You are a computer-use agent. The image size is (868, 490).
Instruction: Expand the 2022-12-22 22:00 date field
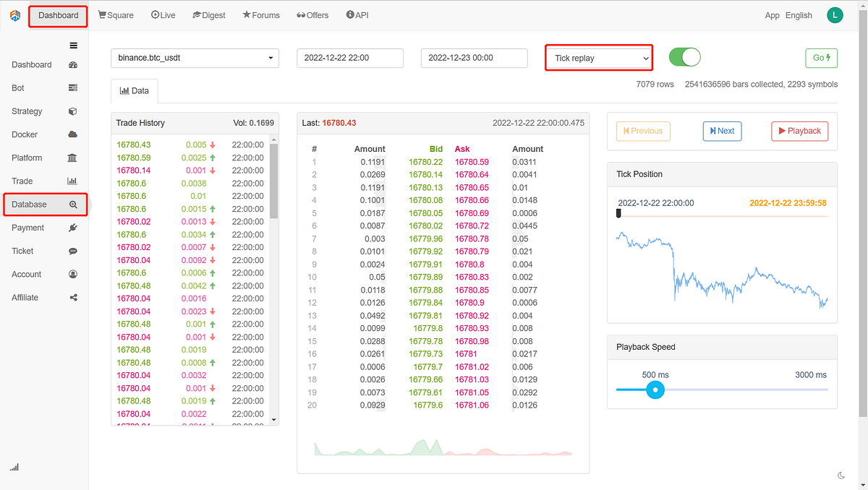click(x=350, y=58)
